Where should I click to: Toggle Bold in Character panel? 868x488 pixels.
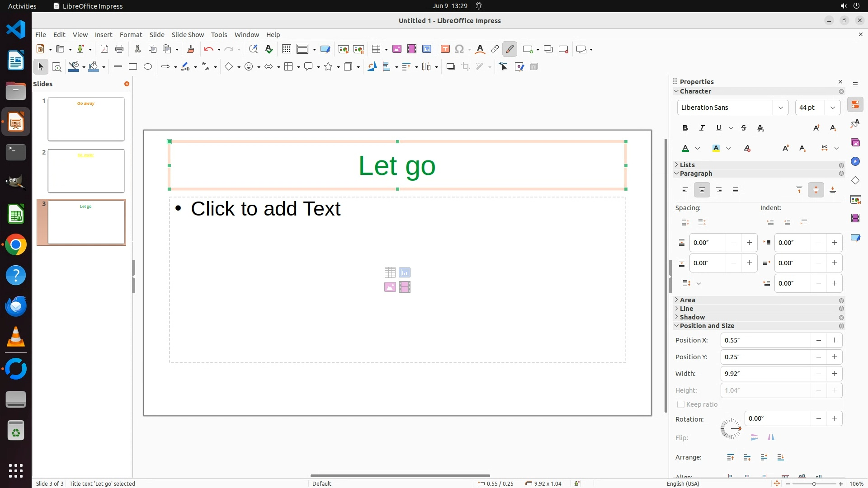[685, 128]
